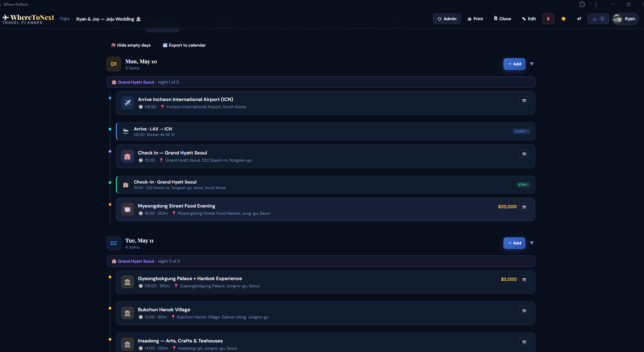Click the Tue, May 11 day heading
The width and height of the screenshot is (644, 352).
[x=139, y=241]
